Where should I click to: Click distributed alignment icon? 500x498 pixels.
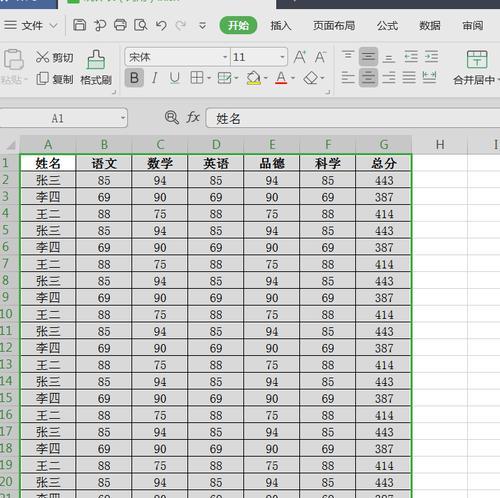click(429, 77)
